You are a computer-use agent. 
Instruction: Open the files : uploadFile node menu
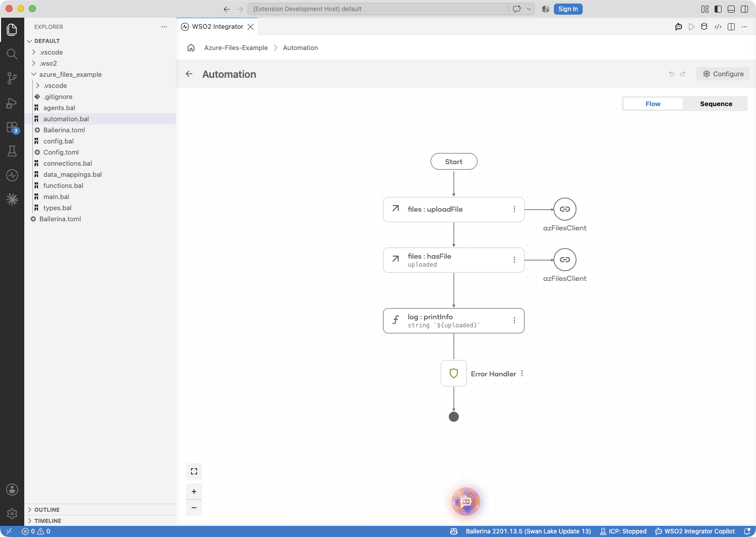(514, 209)
